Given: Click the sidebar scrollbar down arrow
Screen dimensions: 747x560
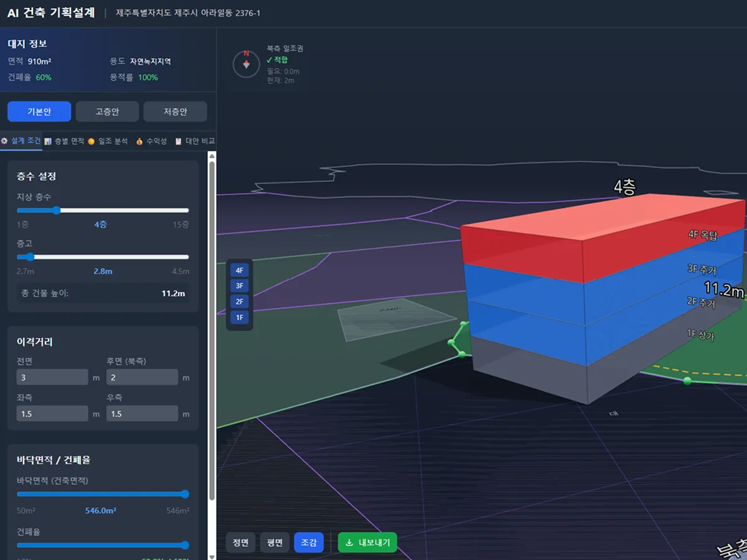Looking at the screenshot, I should 212,556.
